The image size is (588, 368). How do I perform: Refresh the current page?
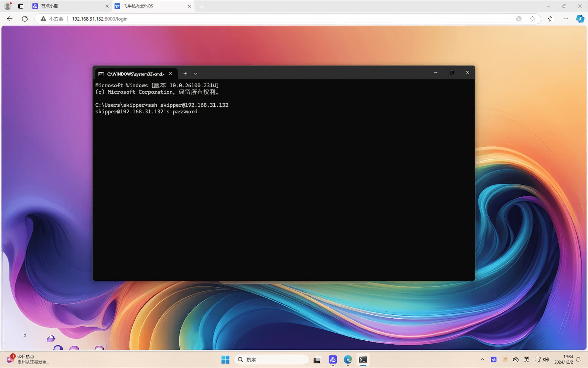point(25,19)
